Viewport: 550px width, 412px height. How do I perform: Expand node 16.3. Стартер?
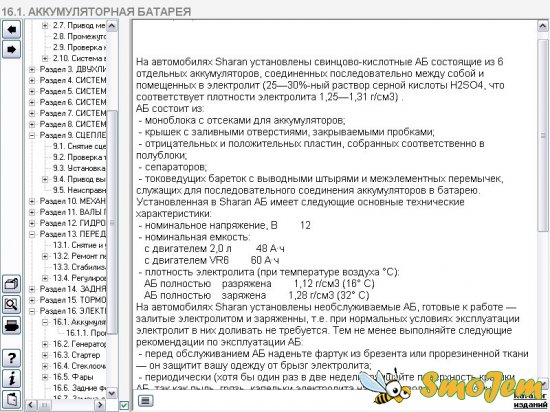[45, 355]
